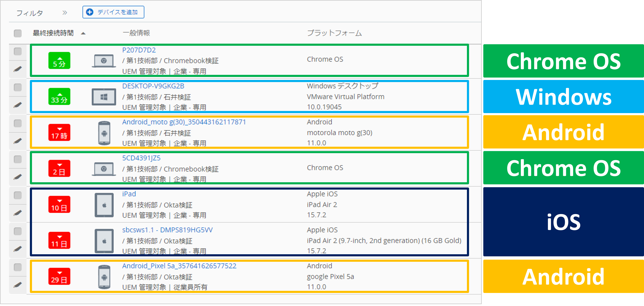Open the フィルタ menu
Screen dimensions: 644x306
30,12
